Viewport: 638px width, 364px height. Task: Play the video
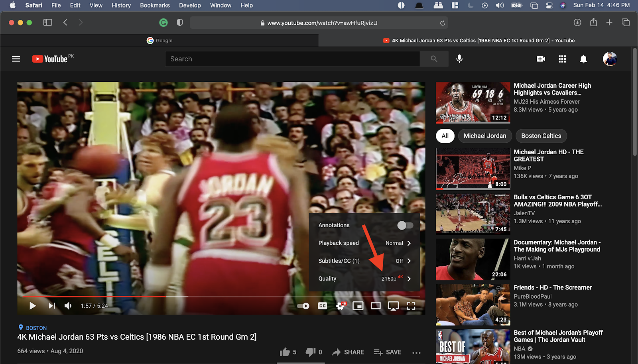pyautogui.click(x=33, y=306)
